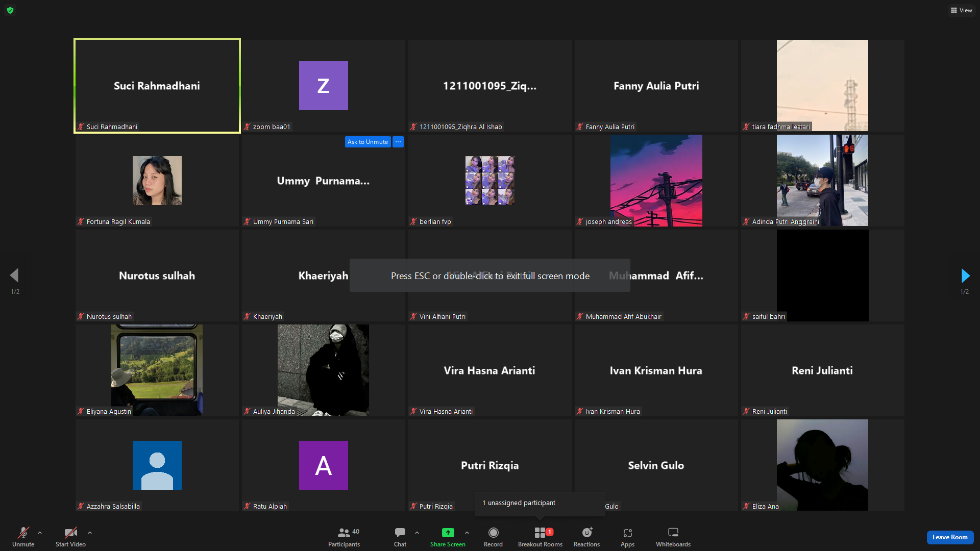The width and height of the screenshot is (980, 551).
Task: Select Eliza Ana silhouette photo
Action: tap(822, 465)
